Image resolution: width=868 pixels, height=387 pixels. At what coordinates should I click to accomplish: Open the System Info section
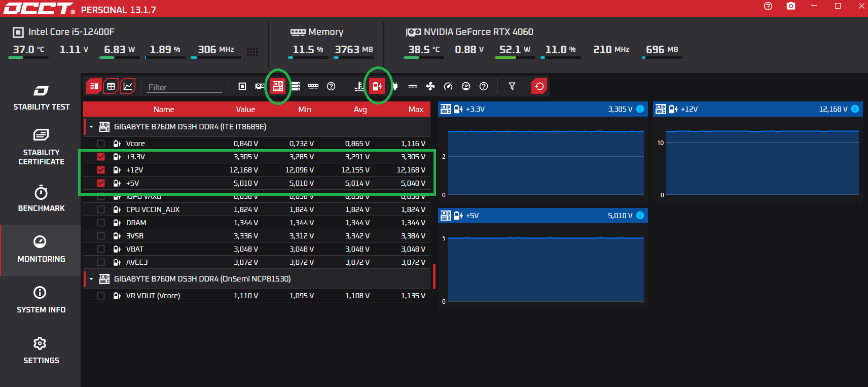pos(41,300)
